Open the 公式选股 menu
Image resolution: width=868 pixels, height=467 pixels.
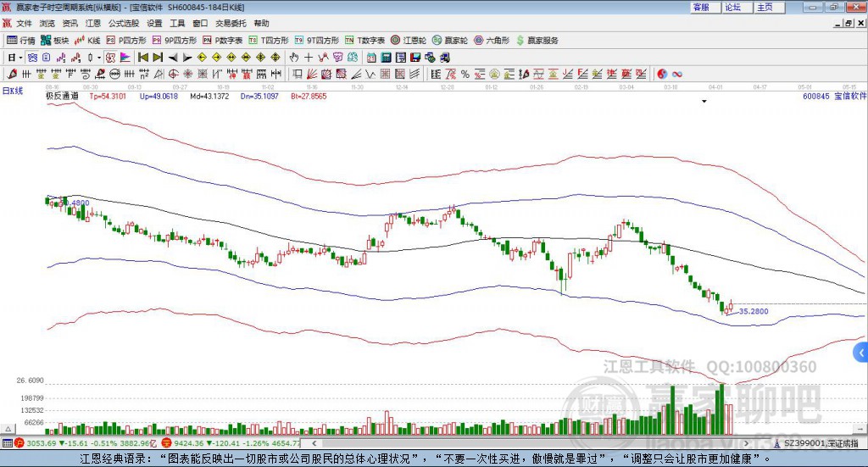(124, 23)
